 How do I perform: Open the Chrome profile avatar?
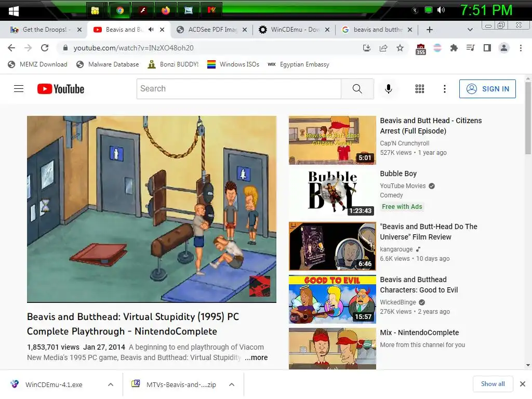click(x=504, y=48)
